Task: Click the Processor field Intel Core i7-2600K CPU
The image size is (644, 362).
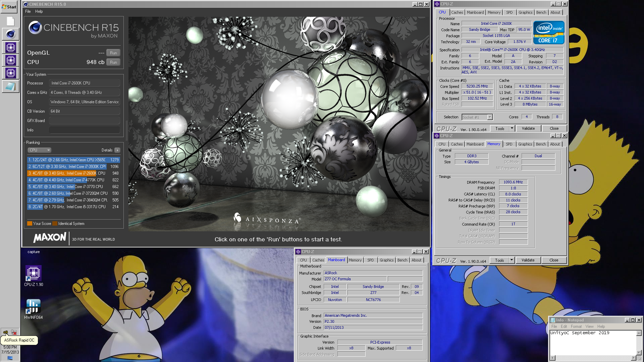Action: pyautogui.click(x=85, y=83)
